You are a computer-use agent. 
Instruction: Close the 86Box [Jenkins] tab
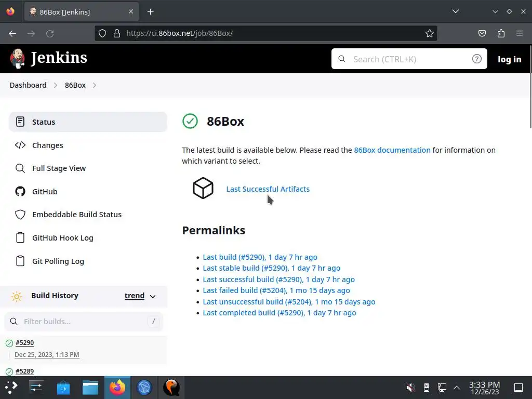(131, 11)
